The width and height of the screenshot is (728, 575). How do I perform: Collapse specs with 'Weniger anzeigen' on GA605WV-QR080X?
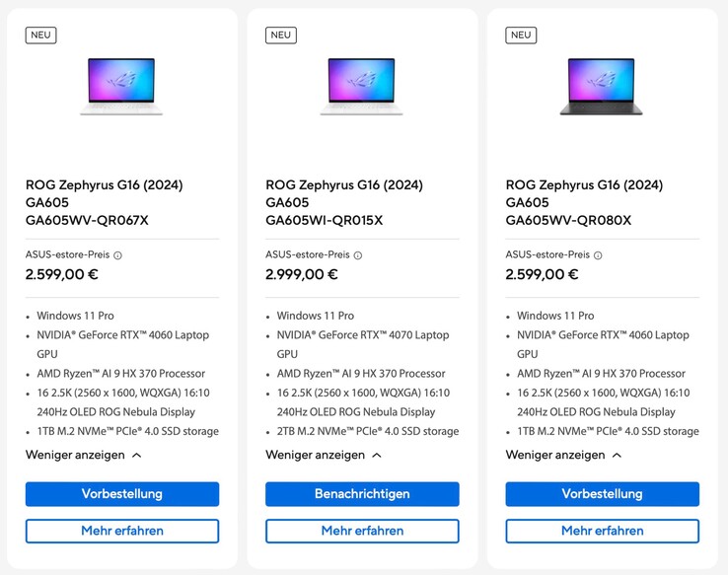click(x=563, y=455)
